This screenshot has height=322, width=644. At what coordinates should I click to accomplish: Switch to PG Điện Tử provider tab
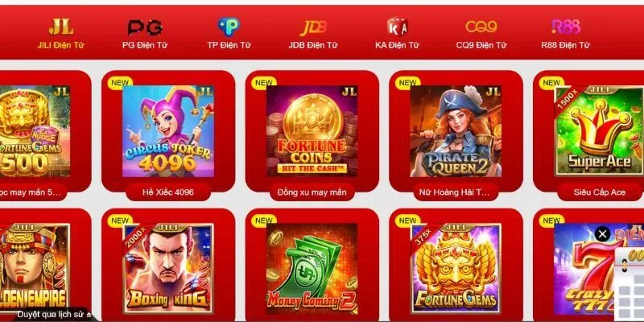(x=145, y=35)
